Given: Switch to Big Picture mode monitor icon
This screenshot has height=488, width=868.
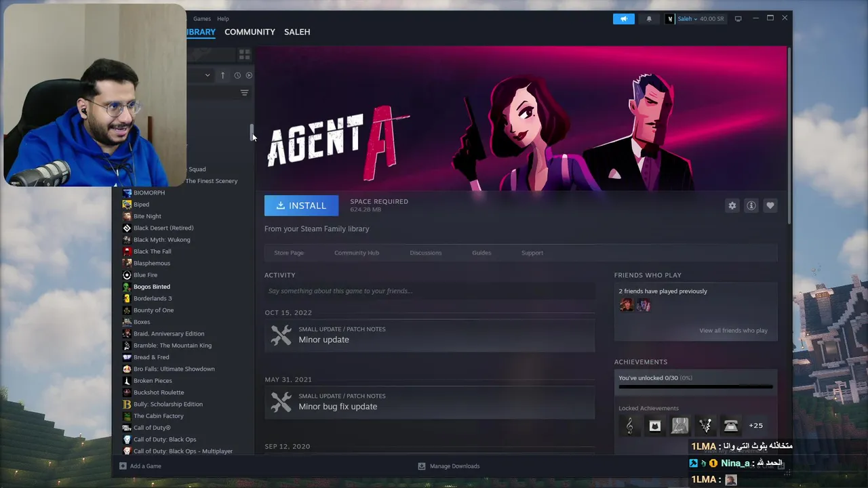Looking at the screenshot, I should click(738, 19).
